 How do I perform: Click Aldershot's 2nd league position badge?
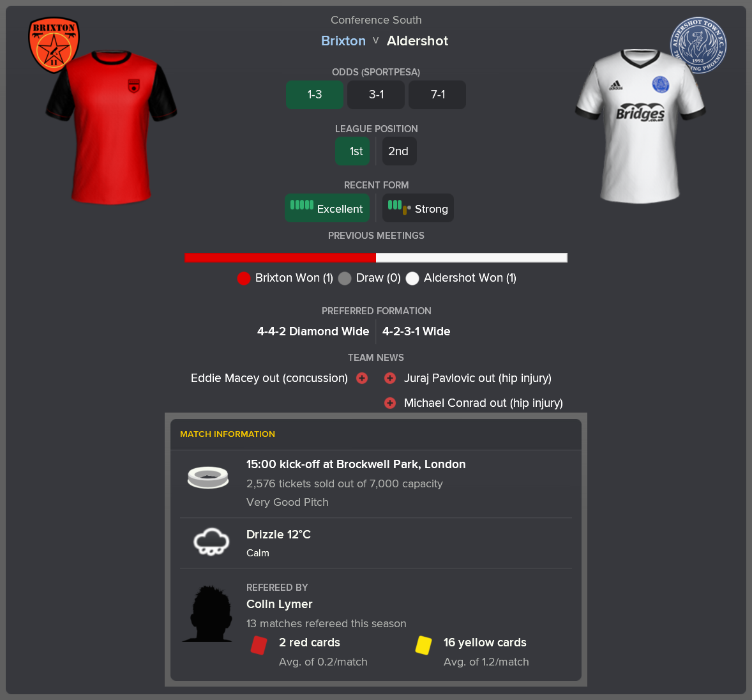[399, 151]
